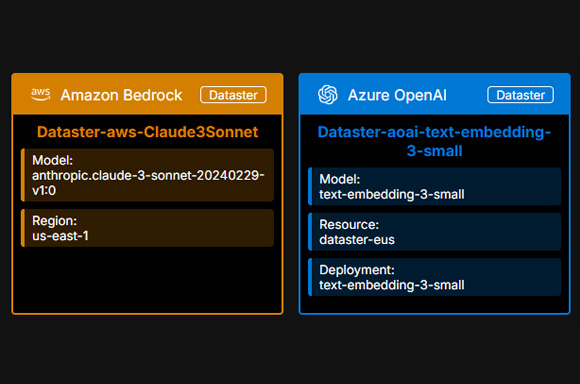The height and width of the screenshot is (384, 580).
Task: Click the OpenAI logo icon
Action: pyautogui.click(x=328, y=95)
